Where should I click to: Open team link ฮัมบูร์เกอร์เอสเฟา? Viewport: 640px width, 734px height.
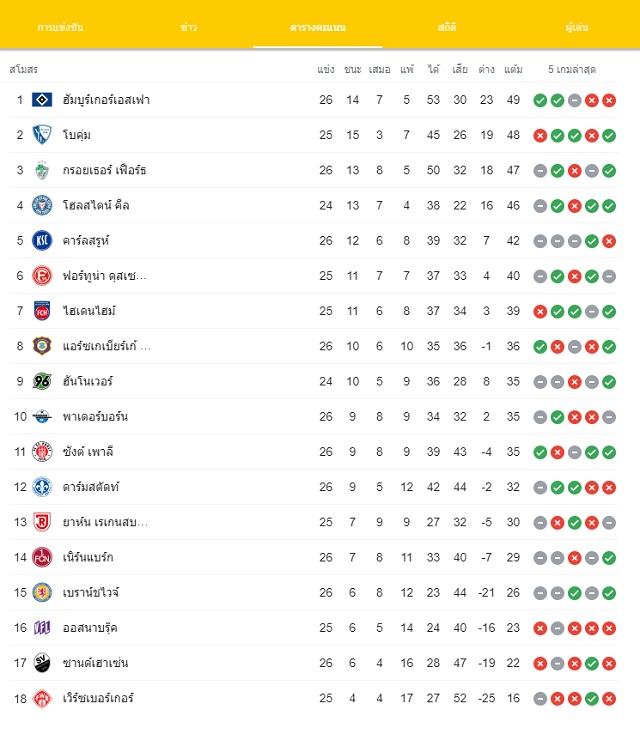click(x=106, y=100)
